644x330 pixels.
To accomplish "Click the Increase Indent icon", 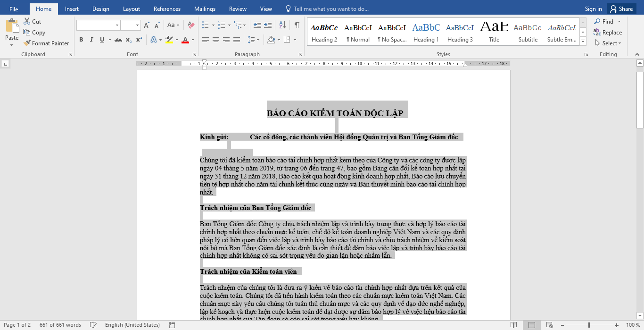I will [x=268, y=25].
